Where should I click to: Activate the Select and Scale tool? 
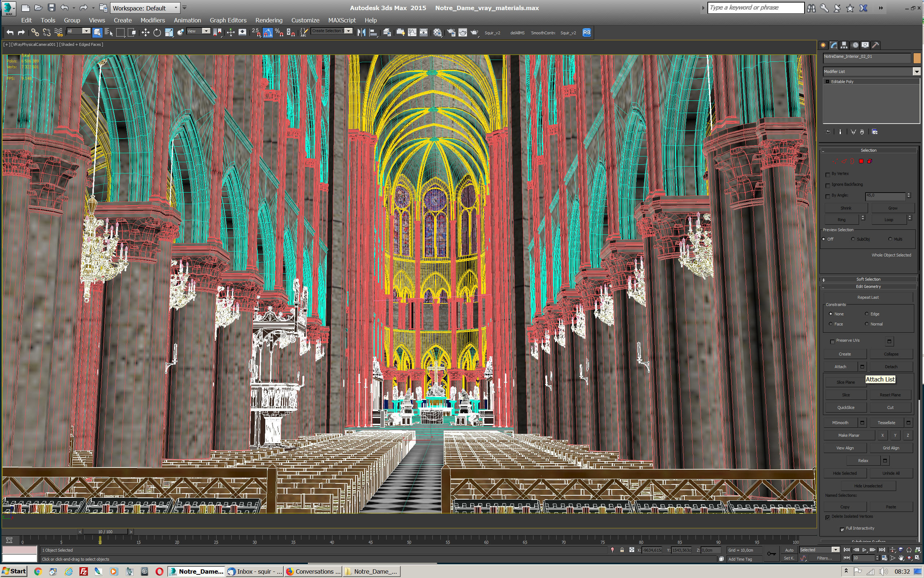[169, 33]
